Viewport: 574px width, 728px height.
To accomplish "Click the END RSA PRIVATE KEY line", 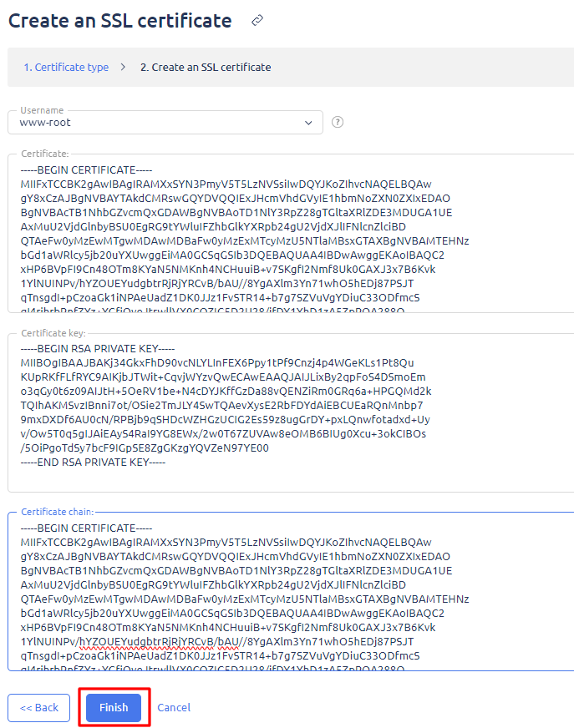I will [x=93, y=462].
